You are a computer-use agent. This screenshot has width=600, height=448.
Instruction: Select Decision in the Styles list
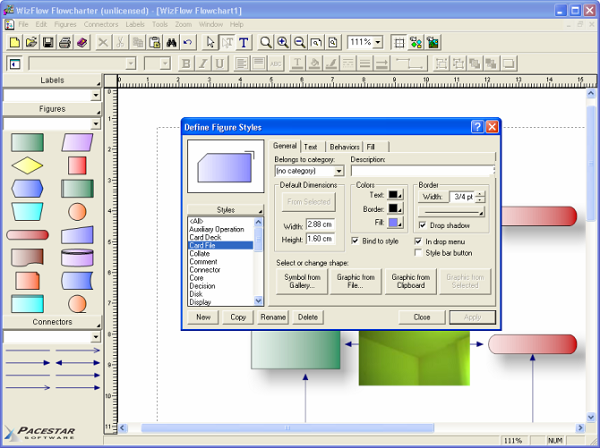[x=202, y=286]
